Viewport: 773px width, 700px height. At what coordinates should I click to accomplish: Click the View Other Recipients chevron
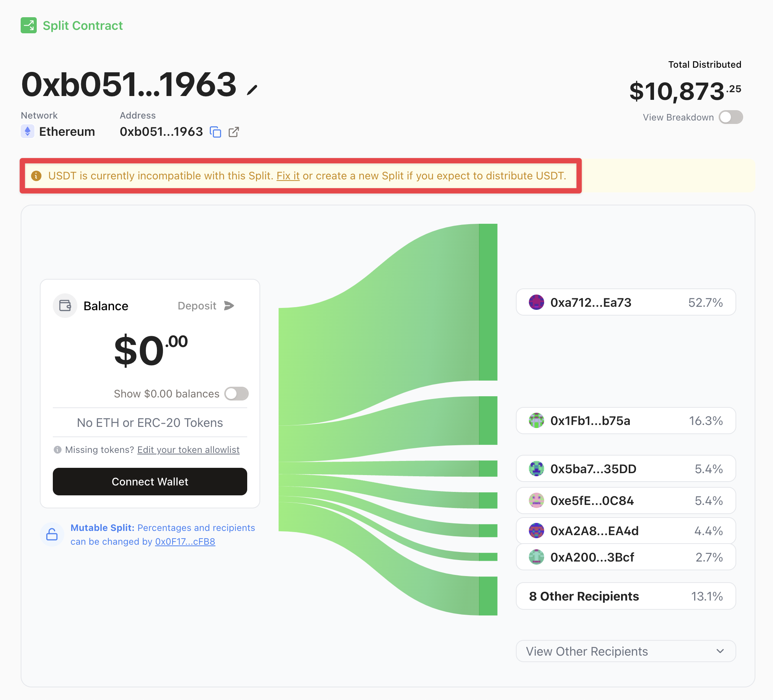(720, 651)
